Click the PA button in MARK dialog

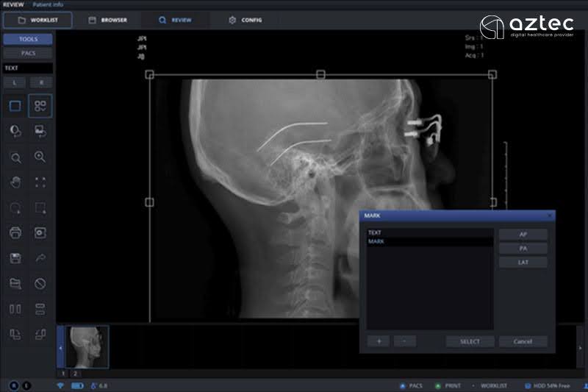click(523, 249)
